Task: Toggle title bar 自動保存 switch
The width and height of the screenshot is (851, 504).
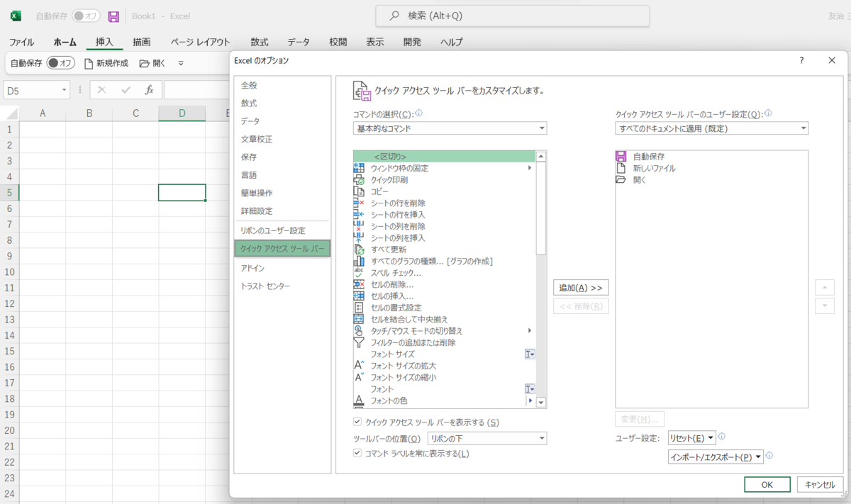Action: [x=86, y=16]
